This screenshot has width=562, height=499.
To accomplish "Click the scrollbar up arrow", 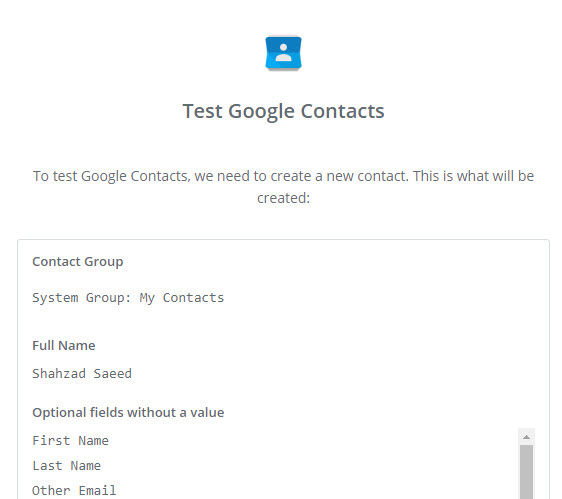I will point(527,437).
